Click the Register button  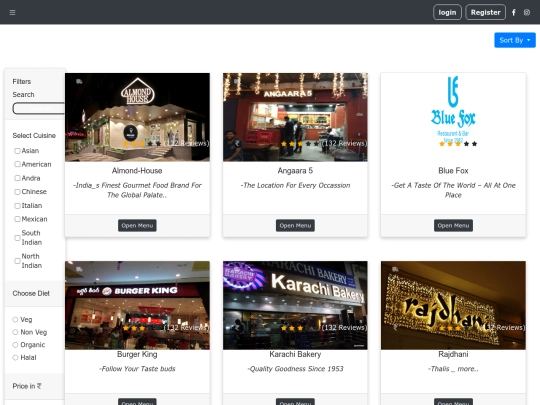coord(485,12)
